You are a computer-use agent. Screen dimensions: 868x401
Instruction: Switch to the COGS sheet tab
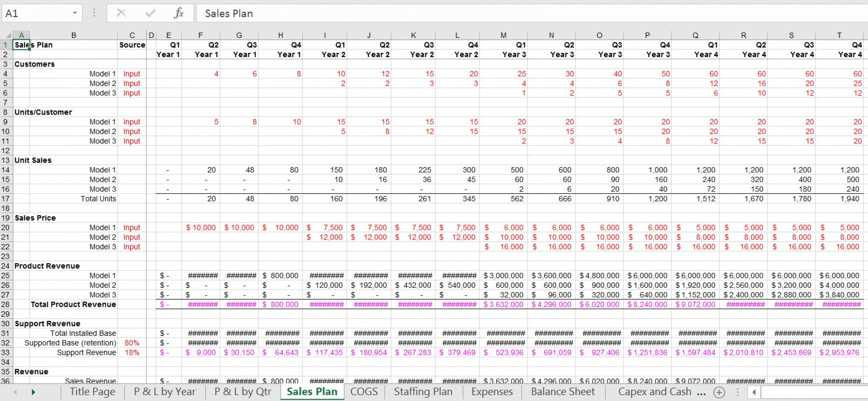(364, 392)
